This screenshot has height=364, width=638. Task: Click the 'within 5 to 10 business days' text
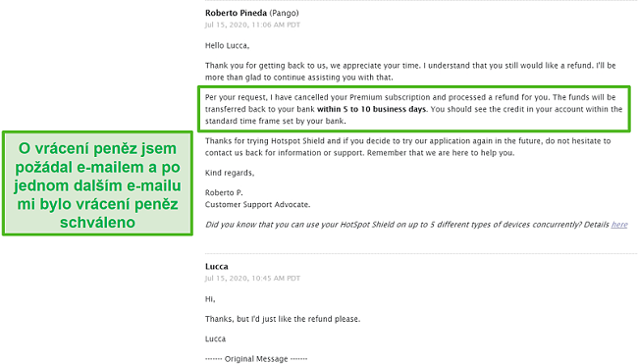tap(371, 109)
